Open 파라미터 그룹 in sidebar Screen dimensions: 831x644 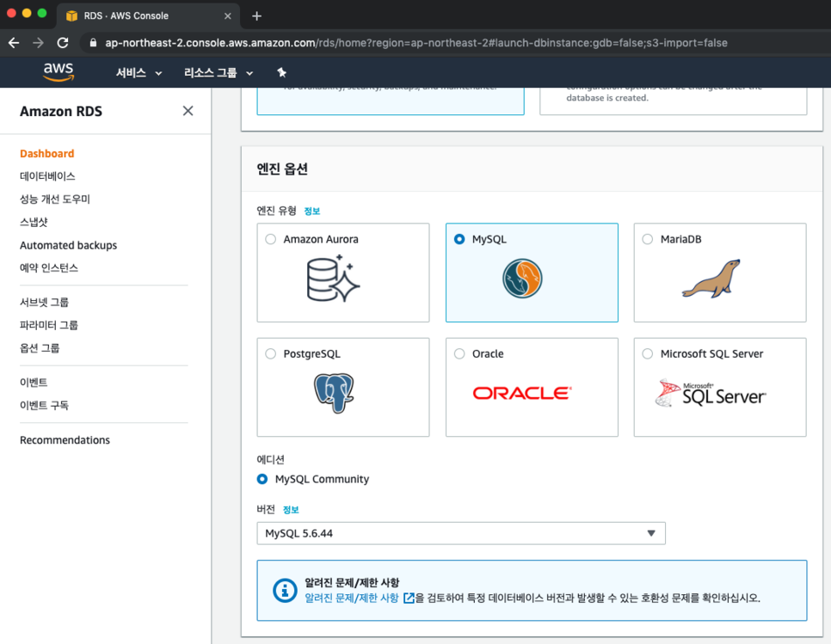coord(49,325)
